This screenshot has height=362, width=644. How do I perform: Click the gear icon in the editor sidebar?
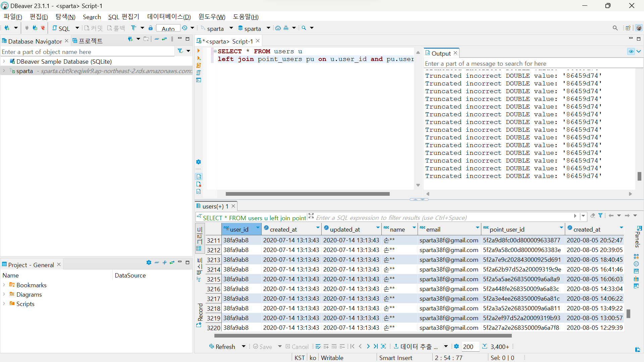coord(199,162)
